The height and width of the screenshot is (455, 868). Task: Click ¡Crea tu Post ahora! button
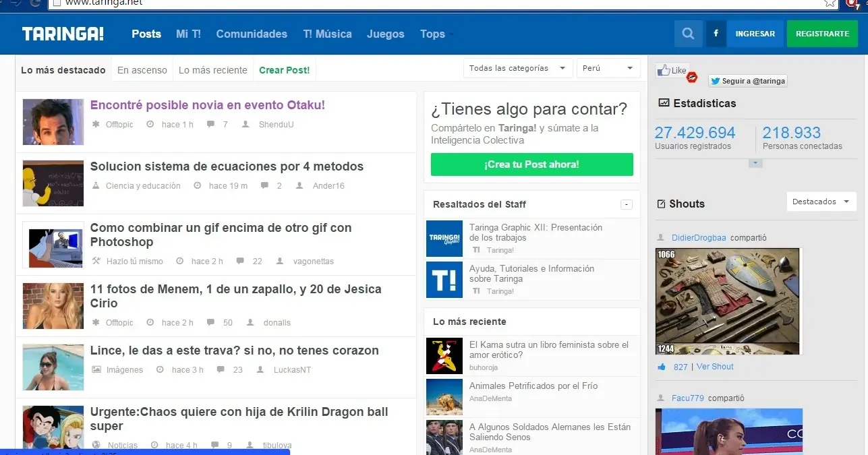pyautogui.click(x=531, y=164)
